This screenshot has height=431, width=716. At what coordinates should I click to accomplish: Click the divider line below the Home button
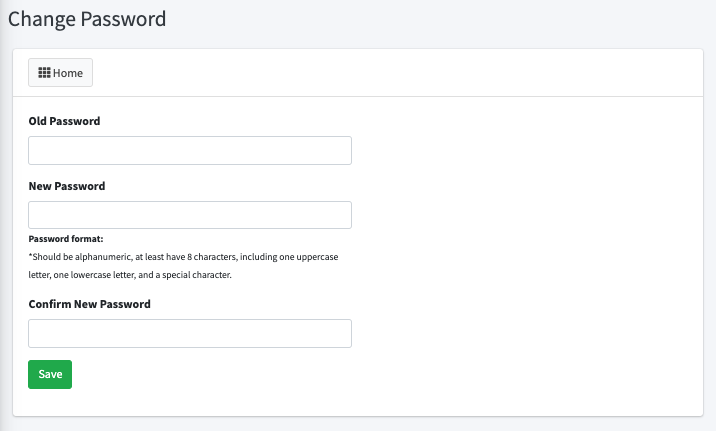tap(358, 96)
